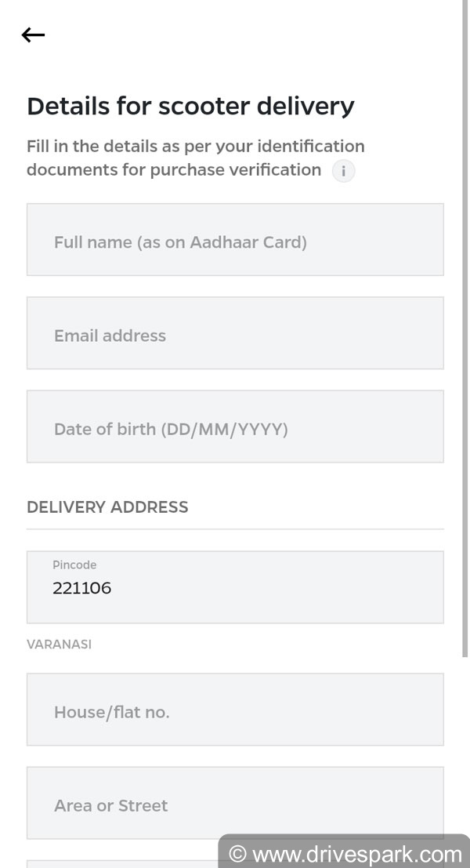This screenshot has width=470, height=868.
Task: Select the Full name input field
Action: [x=235, y=242]
